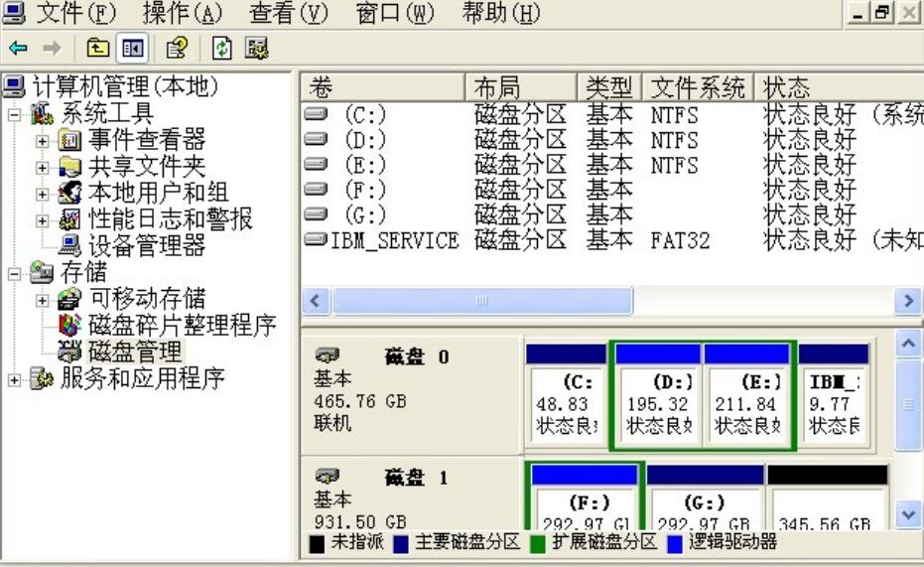Click the drive icon for volume (C:)
This screenshot has height=567, width=924.
316,113
